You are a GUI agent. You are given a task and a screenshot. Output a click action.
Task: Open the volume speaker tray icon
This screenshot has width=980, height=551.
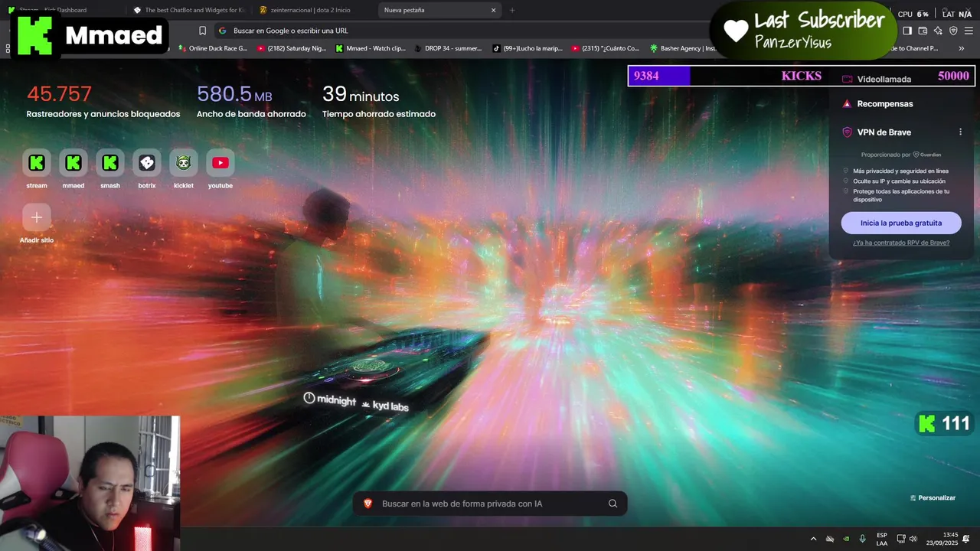pos(913,540)
